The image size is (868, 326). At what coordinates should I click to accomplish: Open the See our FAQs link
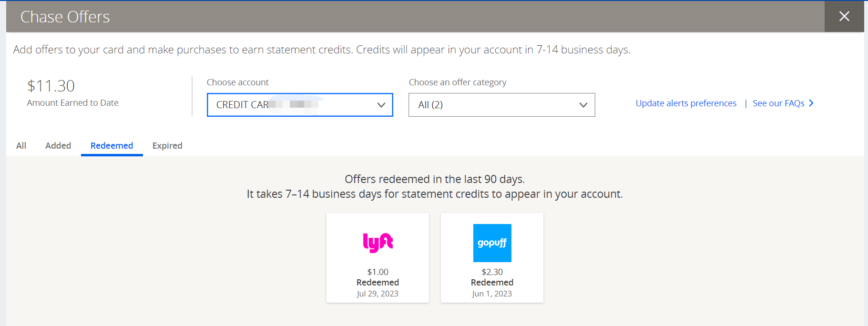click(x=778, y=103)
